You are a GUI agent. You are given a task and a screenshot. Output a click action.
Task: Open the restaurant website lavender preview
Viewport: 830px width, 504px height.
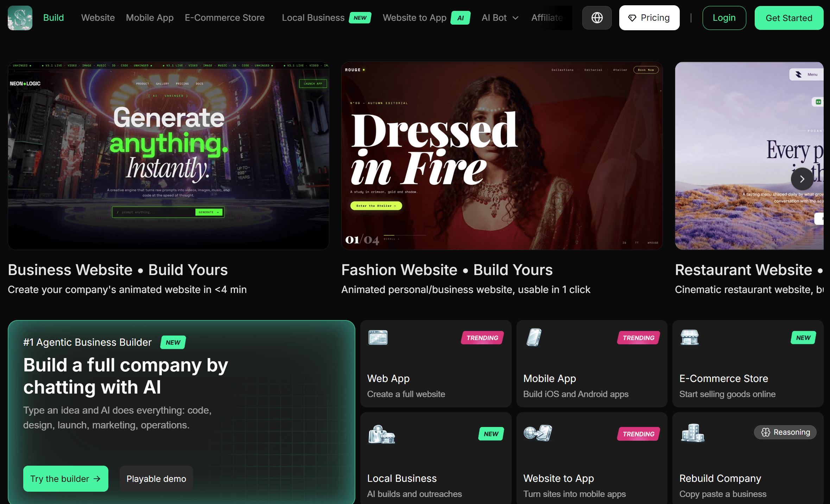point(749,156)
